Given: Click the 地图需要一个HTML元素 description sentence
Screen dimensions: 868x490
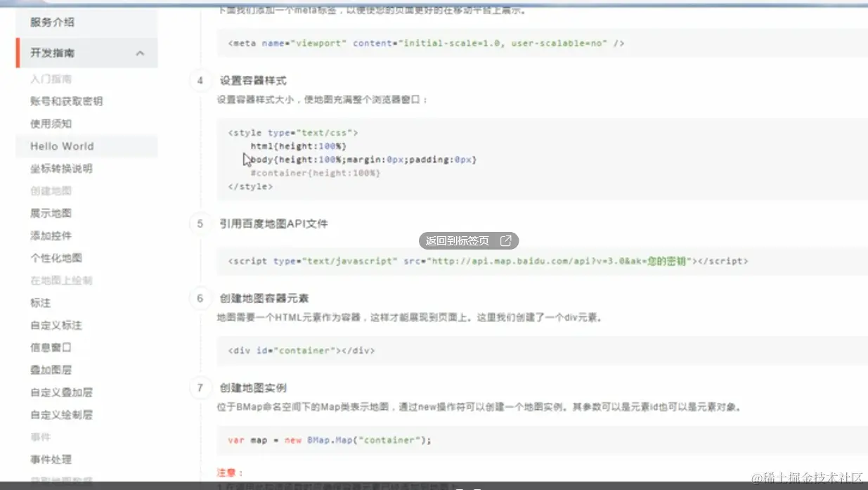Looking at the screenshot, I should (x=410, y=318).
